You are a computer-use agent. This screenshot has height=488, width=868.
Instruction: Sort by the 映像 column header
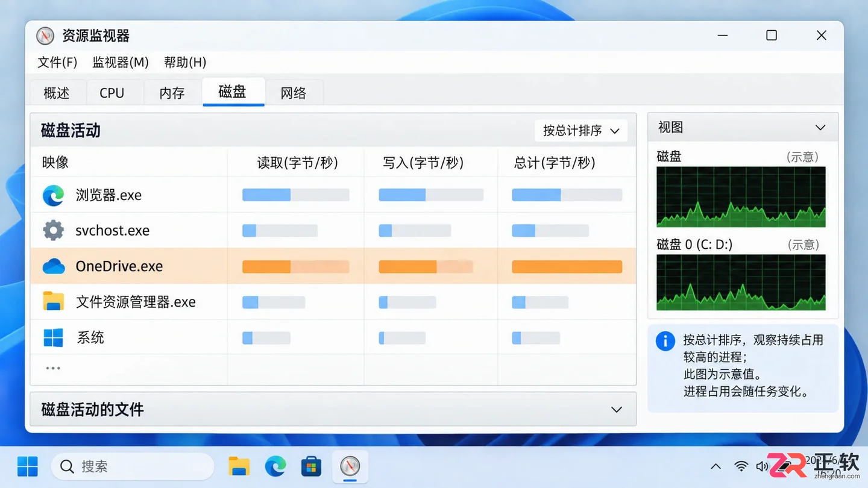[x=55, y=163]
